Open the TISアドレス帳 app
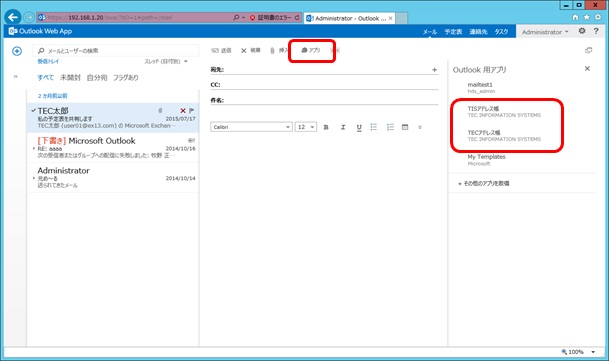609x361 pixels. (x=504, y=112)
